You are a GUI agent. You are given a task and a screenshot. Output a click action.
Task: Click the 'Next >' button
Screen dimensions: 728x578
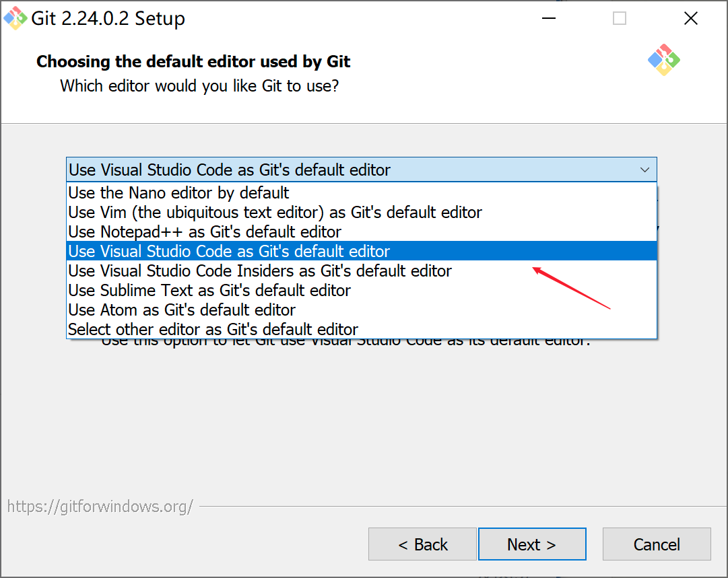tap(532, 544)
